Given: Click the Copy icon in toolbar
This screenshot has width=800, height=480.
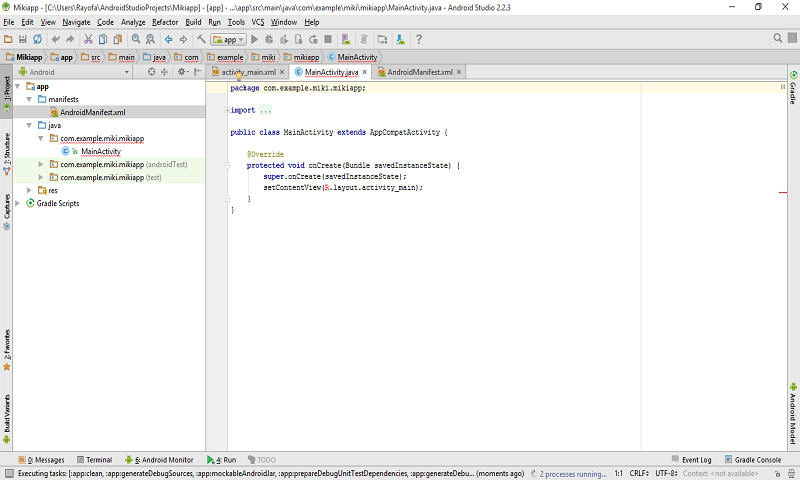Looking at the screenshot, I should pyautogui.click(x=103, y=39).
